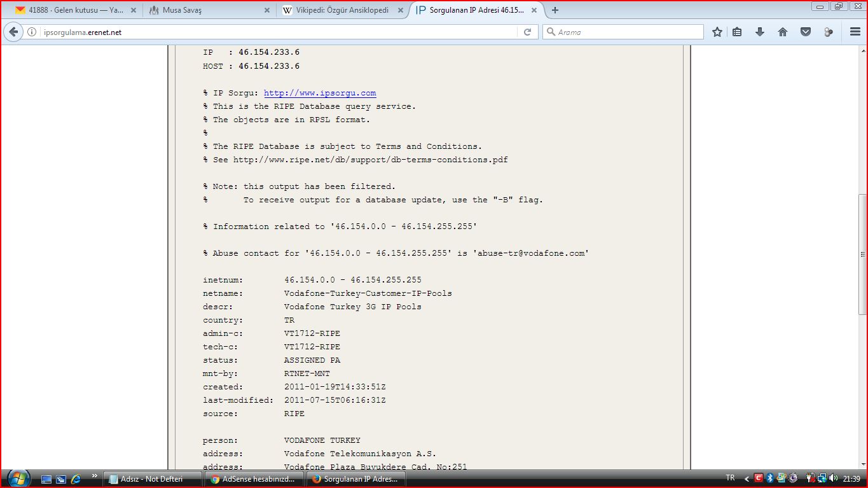Click the source value RIPE

point(294,414)
